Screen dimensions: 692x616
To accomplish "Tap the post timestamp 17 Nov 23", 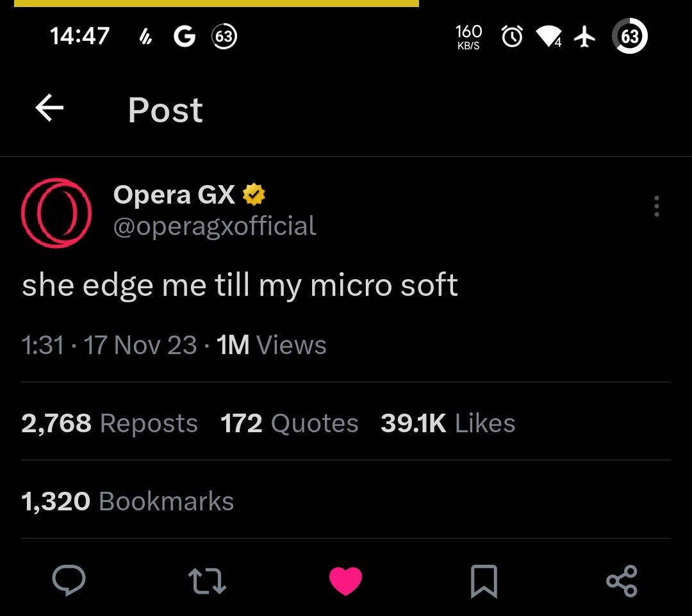I will click(140, 346).
